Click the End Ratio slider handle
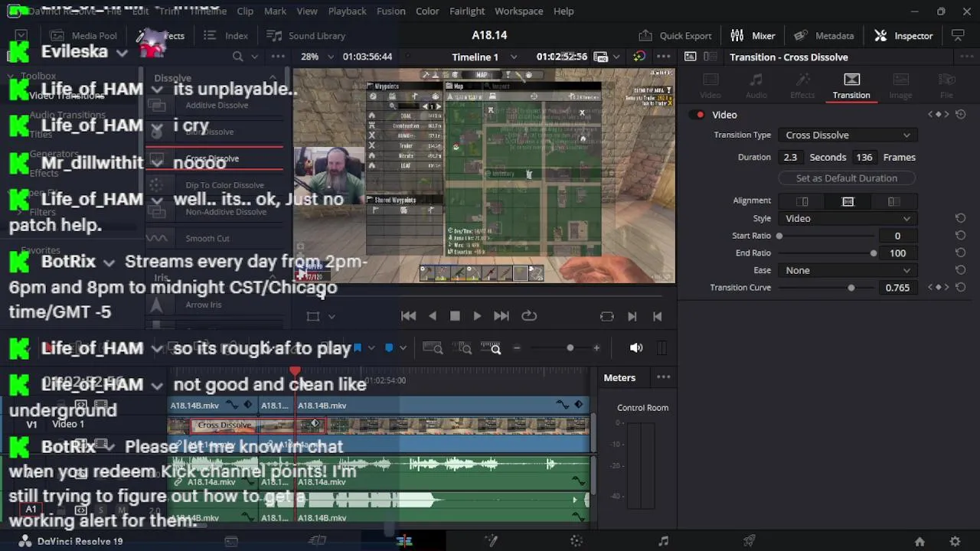This screenshot has height=551, width=980. click(874, 253)
